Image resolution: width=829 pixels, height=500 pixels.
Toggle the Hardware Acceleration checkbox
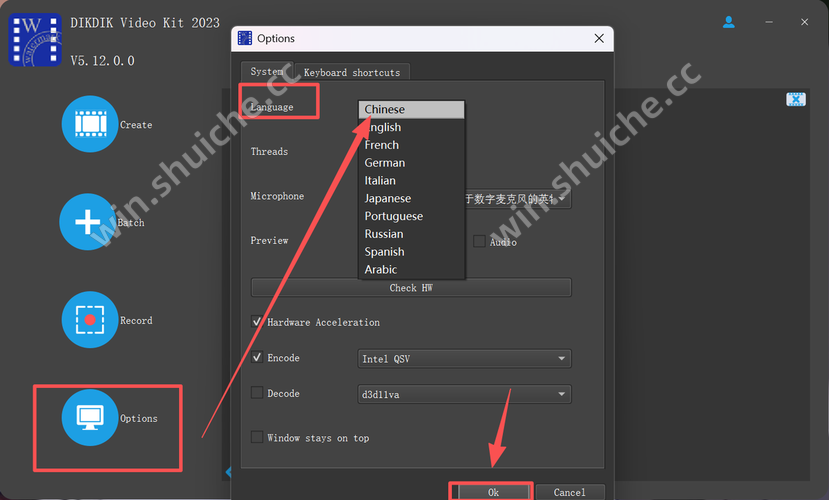pyautogui.click(x=257, y=321)
